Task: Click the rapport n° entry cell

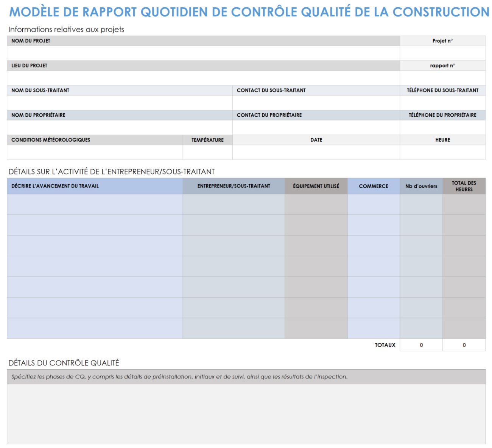Action: pos(442,78)
